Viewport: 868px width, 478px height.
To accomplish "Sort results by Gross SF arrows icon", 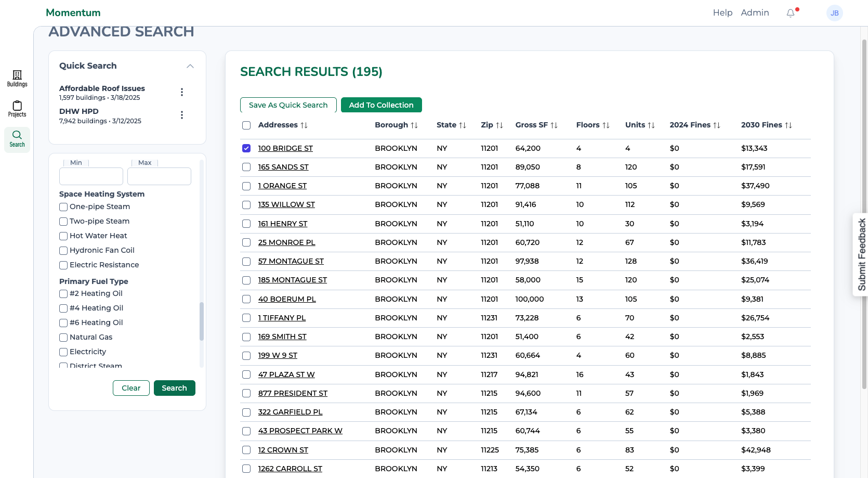I will (x=554, y=125).
